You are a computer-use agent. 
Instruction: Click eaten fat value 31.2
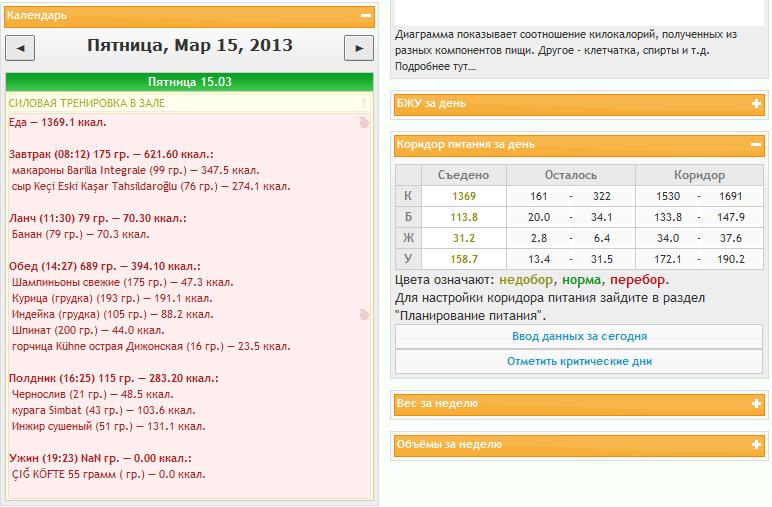click(x=464, y=238)
